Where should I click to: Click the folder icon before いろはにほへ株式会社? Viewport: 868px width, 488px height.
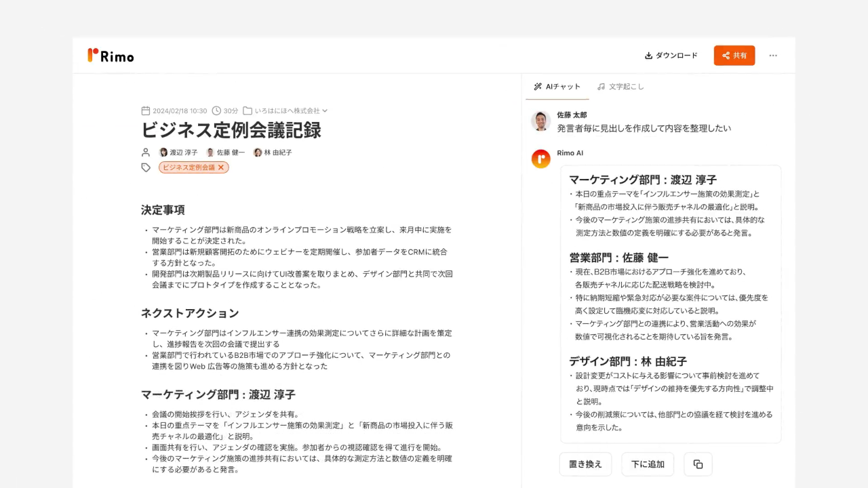(x=248, y=110)
